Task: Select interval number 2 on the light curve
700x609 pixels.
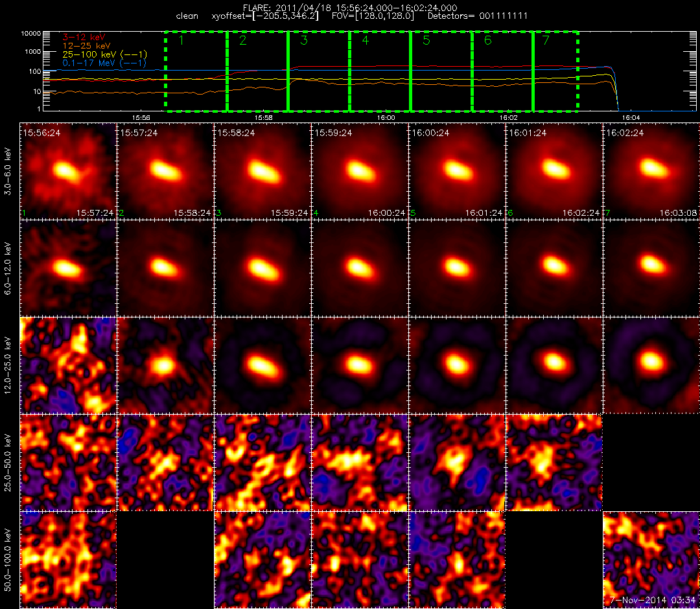Action: (243, 41)
